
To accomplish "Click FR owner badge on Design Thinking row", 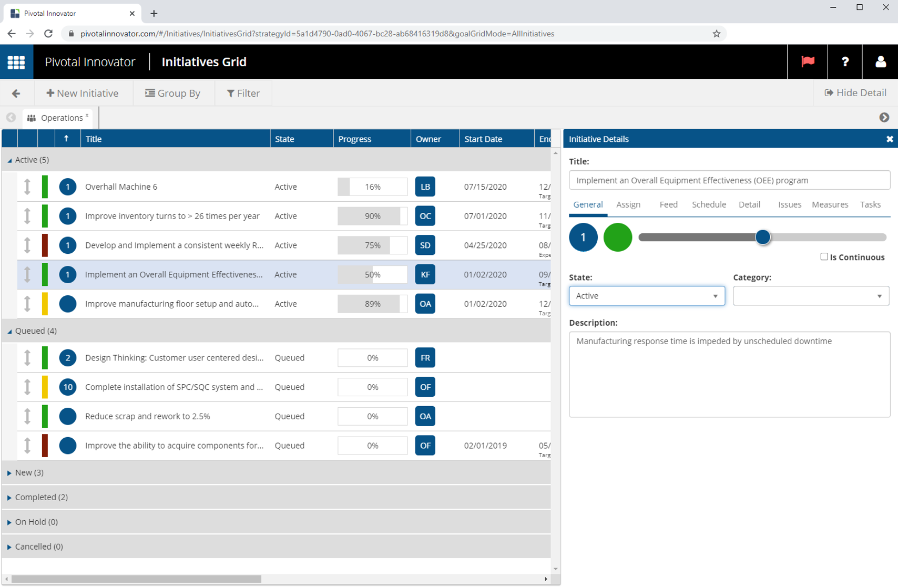I will tap(425, 358).
